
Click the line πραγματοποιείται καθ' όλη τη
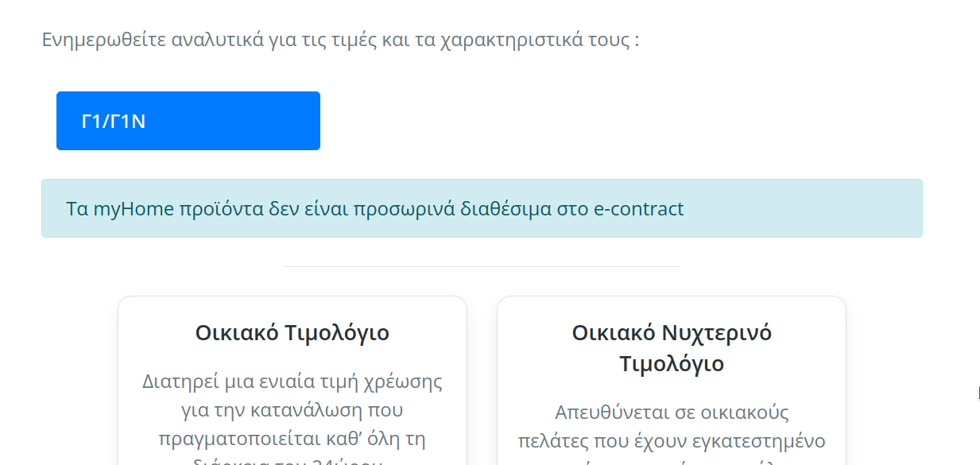click(292, 440)
